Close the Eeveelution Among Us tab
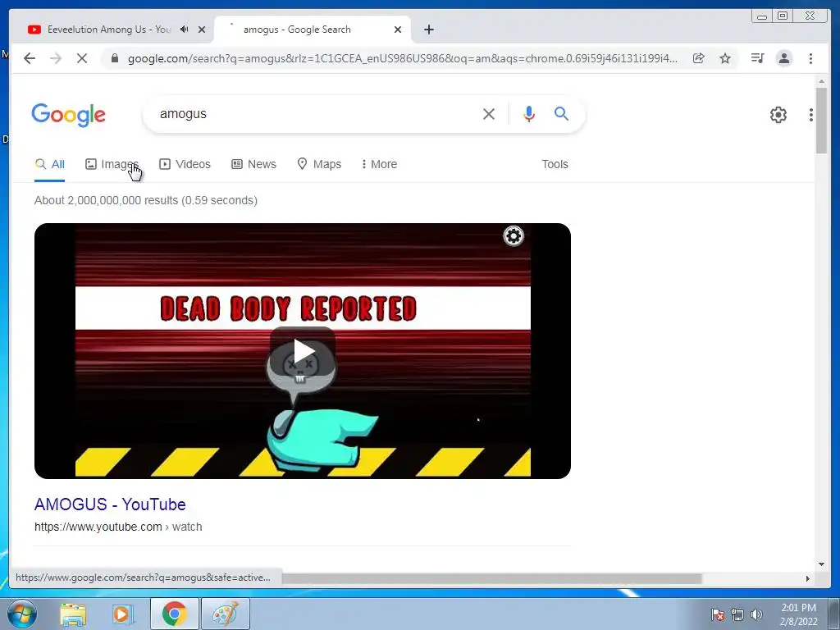The image size is (840, 630). click(x=202, y=30)
